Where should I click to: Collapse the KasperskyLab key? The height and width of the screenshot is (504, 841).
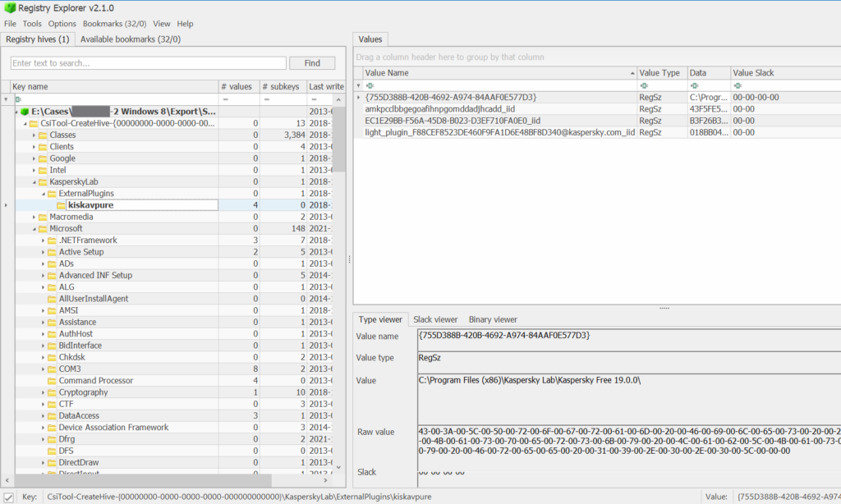(x=34, y=182)
